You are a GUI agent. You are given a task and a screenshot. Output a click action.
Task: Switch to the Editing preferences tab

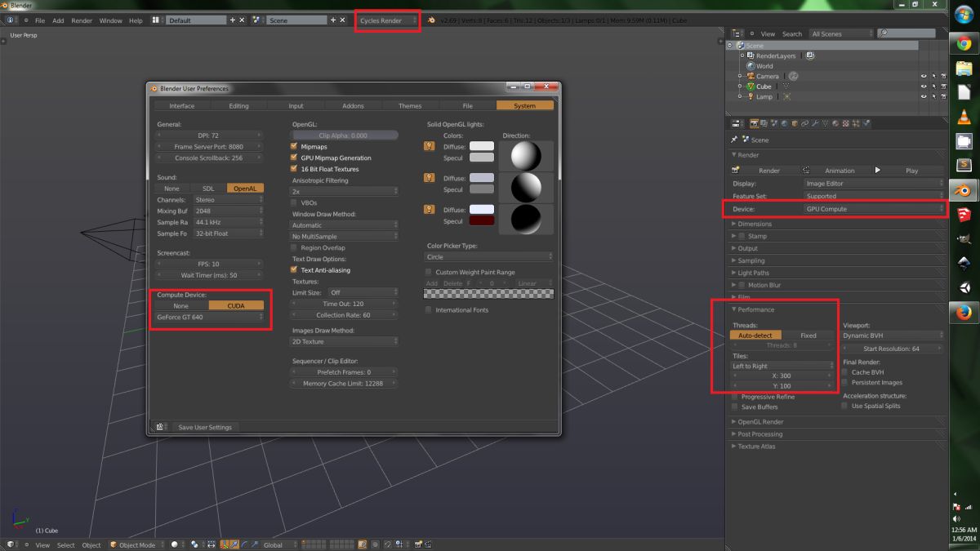[238, 106]
